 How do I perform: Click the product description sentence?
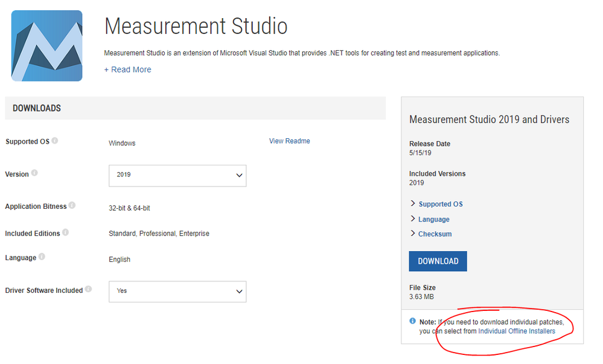(x=302, y=53)
